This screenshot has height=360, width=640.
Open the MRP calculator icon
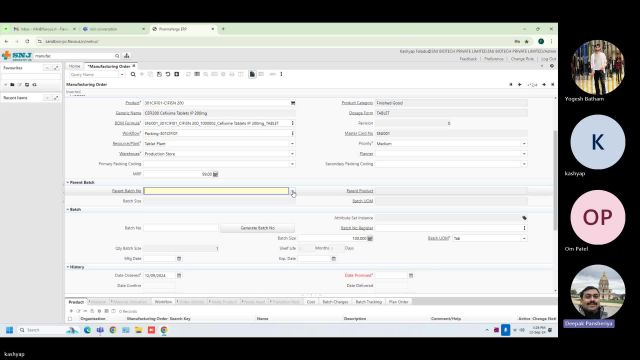coord(216,174)
